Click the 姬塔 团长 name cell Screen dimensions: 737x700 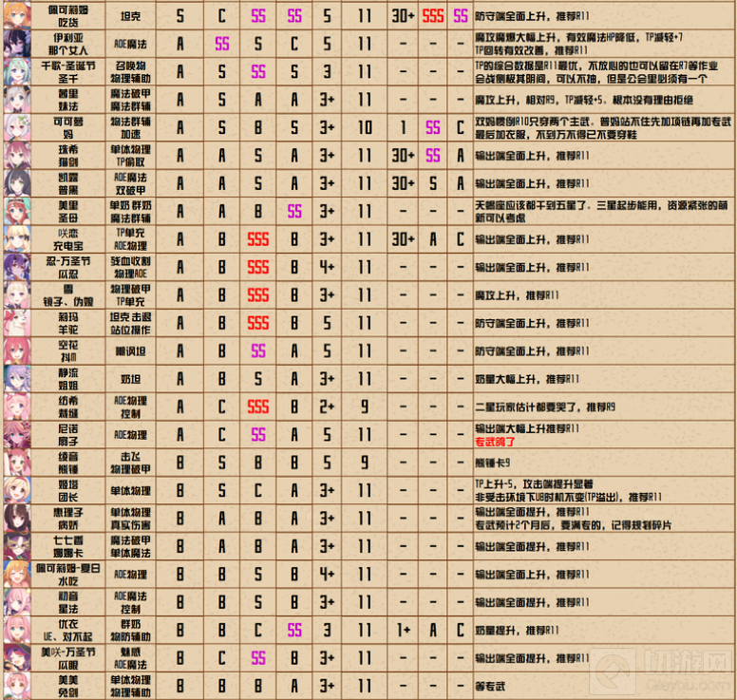point(68,491)
